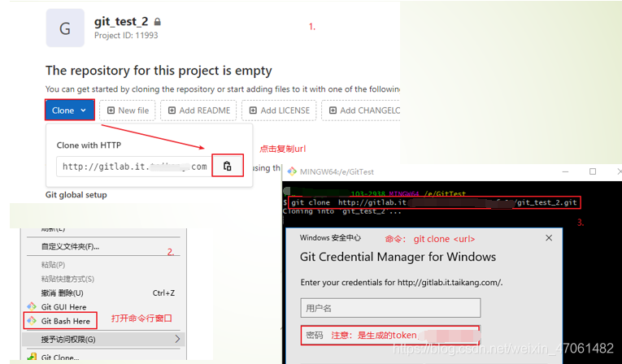
Task: Click the MINGW64 window title icon
Action: pos(293,171)
